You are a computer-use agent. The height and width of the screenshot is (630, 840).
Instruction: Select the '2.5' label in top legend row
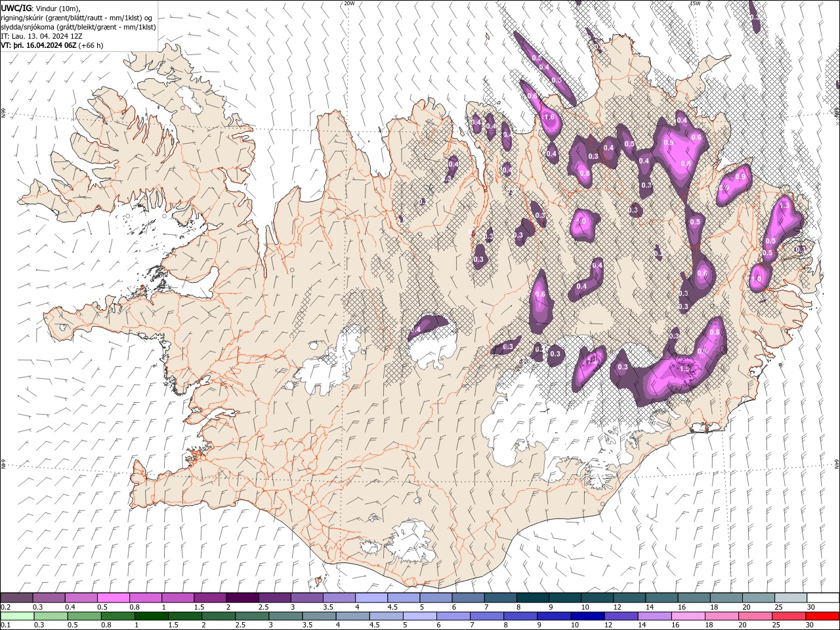point(263,607)
